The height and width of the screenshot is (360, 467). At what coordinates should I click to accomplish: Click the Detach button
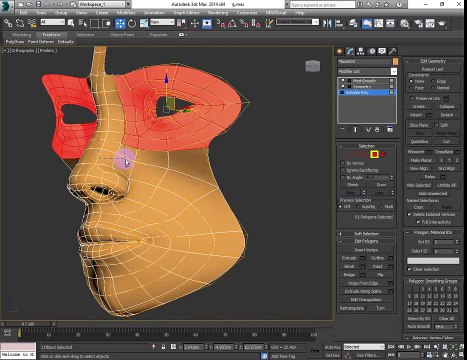click(447, 115)
